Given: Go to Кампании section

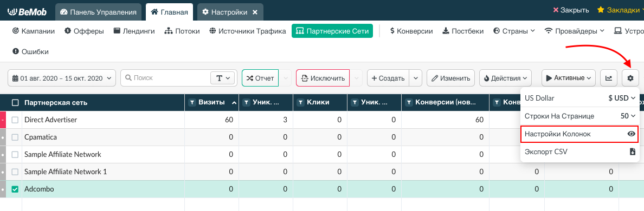Looking at the screenshot, I should (34, 31).
